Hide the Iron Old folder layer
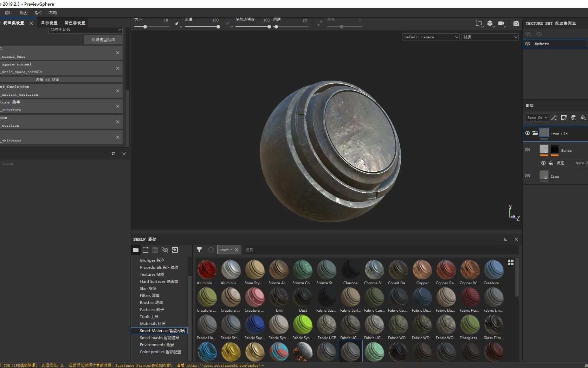 (x=528, y=133)
